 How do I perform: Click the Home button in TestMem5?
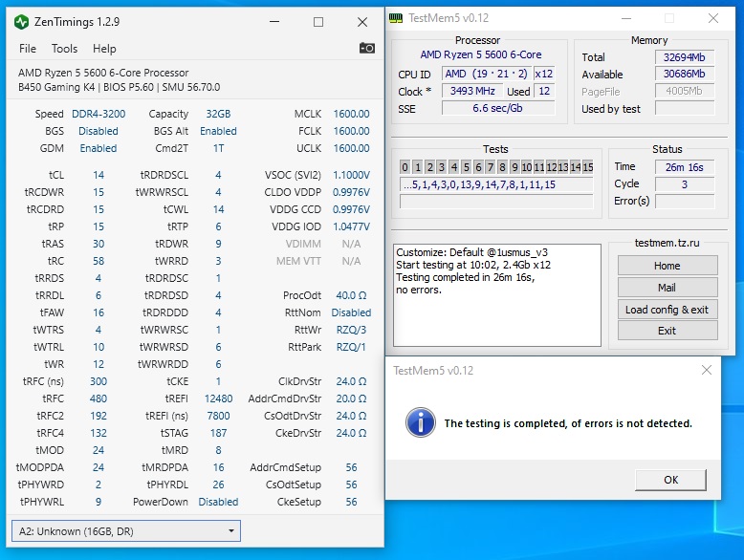[667, 266]
